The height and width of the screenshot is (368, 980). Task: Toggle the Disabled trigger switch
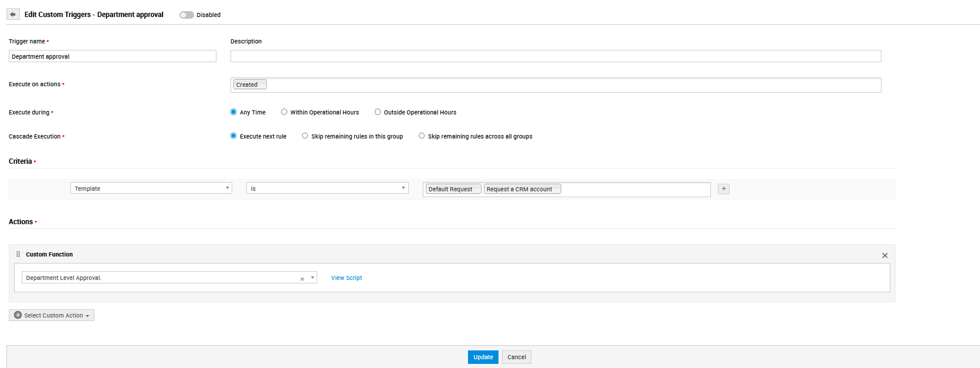click(186, 15)
